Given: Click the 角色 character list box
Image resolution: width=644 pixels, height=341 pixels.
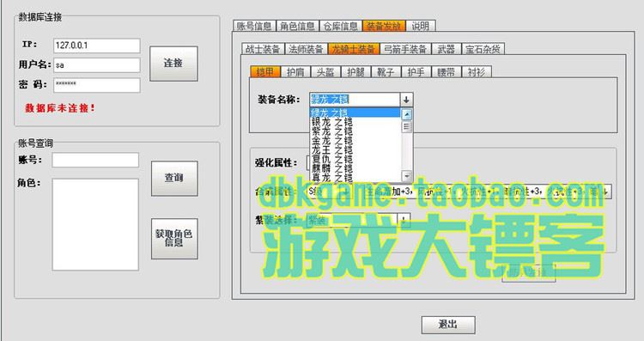Looking at the screenshot, I should [x=95, y=224].
